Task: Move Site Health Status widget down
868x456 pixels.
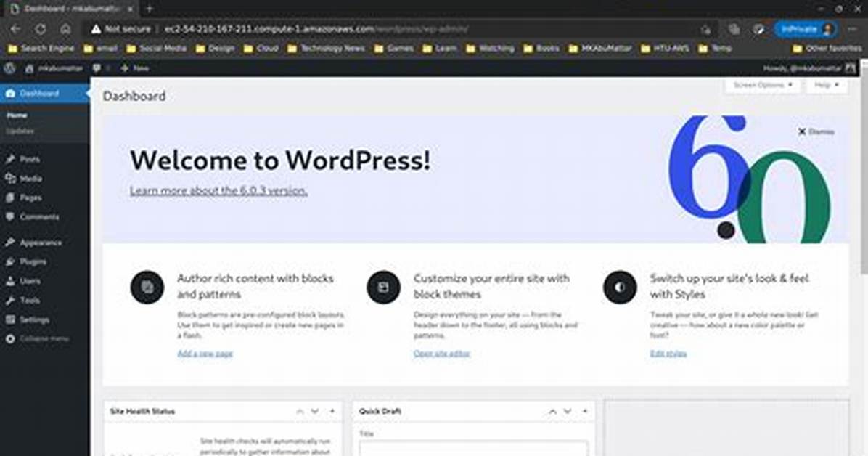Action: (314, 412)
